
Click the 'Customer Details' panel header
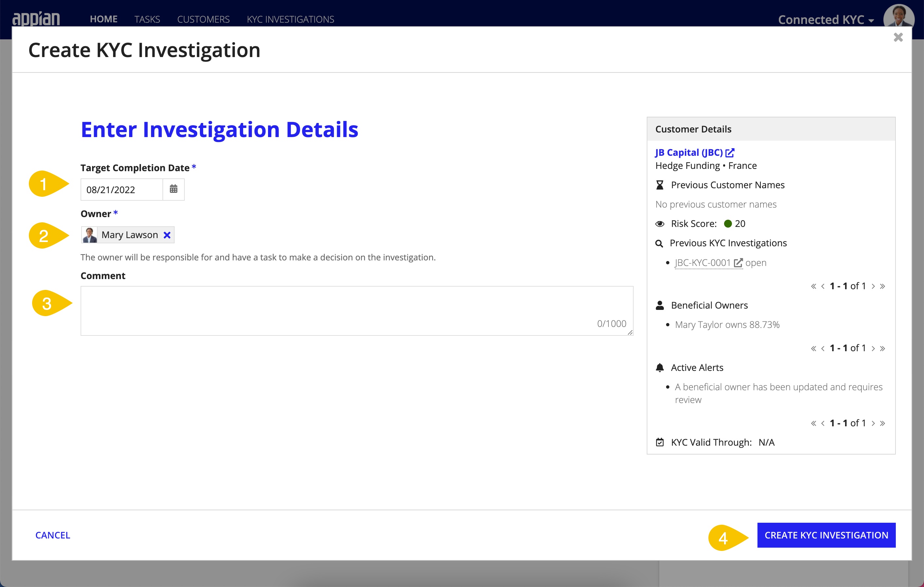[771, 129]
